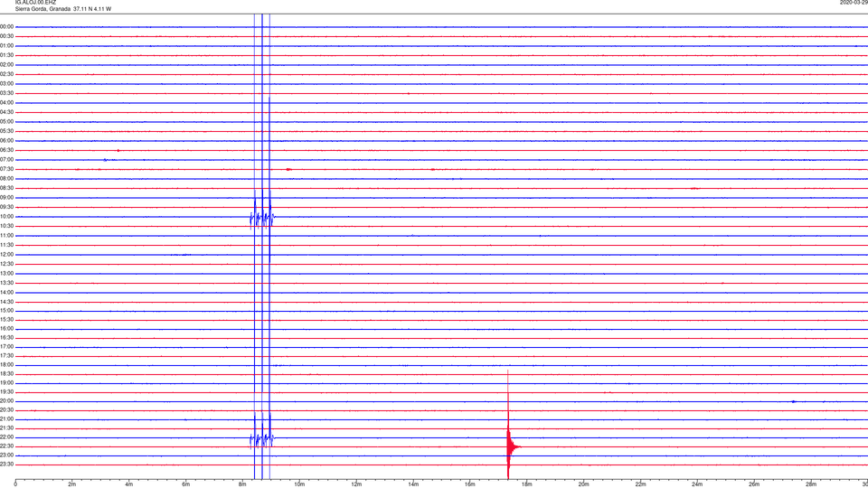Click the 4m tick label on time axis
Viewport: 868px width, 488px height.
point(129,484)
